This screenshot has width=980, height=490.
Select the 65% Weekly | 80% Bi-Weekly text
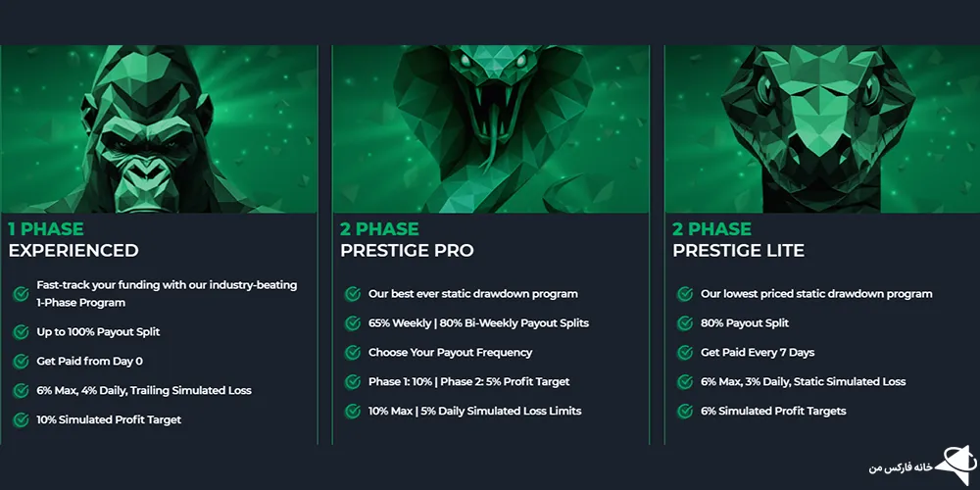click(x=478, y=323)
